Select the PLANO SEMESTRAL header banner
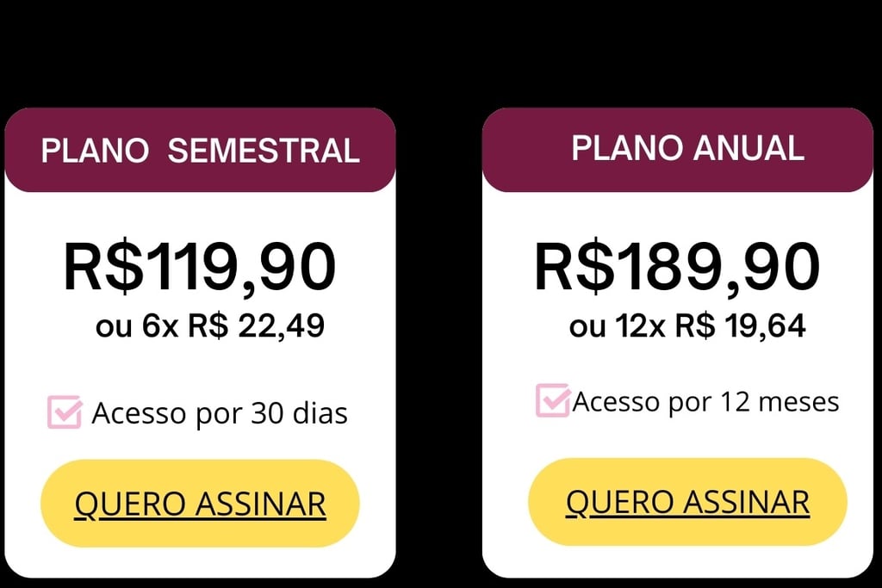 point(200,150)
